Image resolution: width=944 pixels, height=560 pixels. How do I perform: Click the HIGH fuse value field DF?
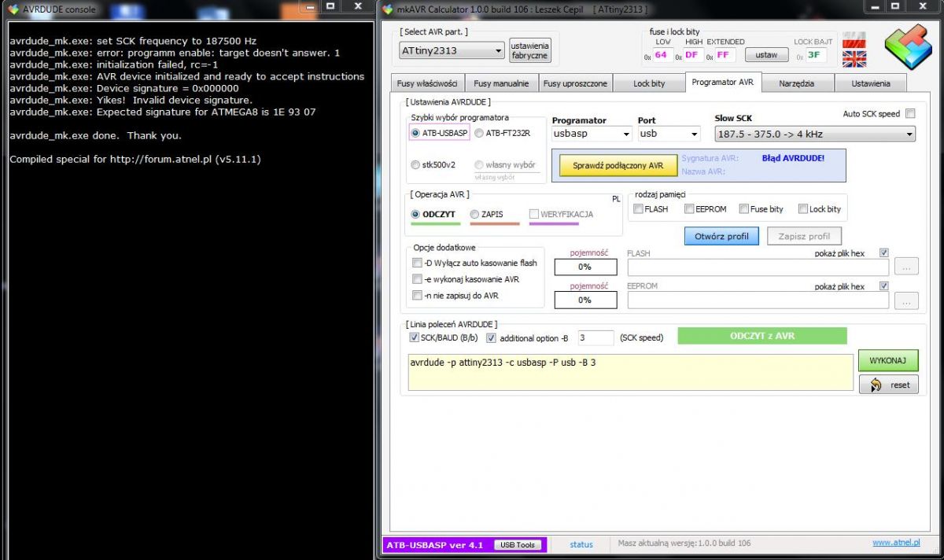coord(691,55)
